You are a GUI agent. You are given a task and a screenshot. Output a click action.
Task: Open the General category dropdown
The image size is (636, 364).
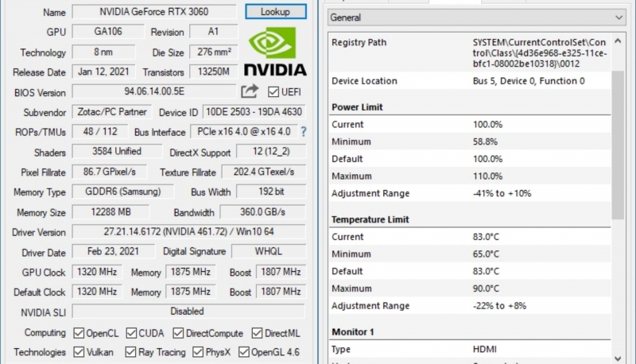click(x=476, y=17)
